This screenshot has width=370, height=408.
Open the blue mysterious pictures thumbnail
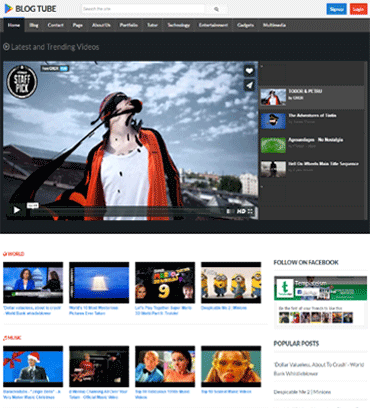click(x=99, y=283)
